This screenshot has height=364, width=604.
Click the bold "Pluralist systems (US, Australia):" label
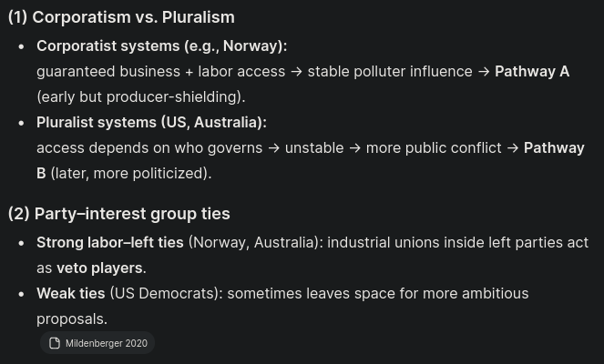tap(151, 122)
